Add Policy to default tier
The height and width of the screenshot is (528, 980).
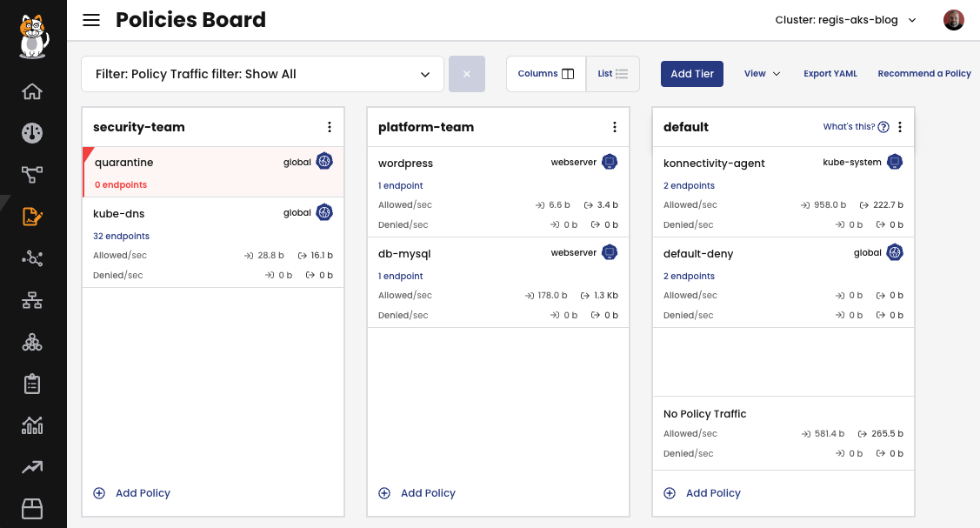(702, 493)
